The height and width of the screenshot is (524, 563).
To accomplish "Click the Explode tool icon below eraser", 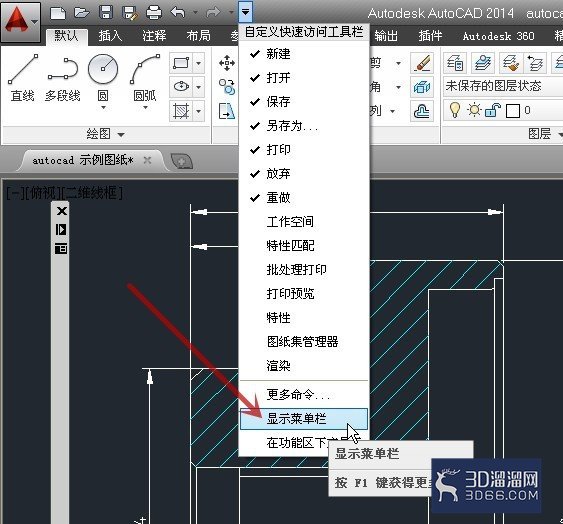I will pyautogui.click(x=422, y=87).
